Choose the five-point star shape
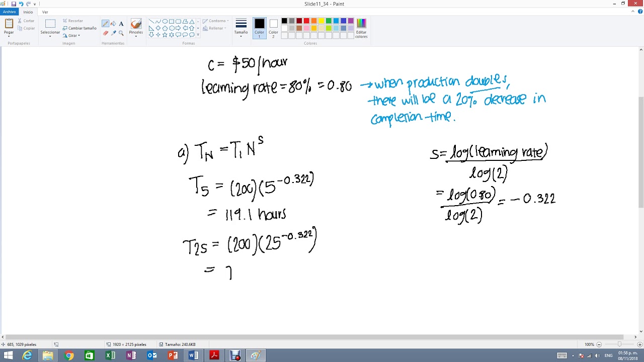The image size is (644, 362). [x=165, y=35]
